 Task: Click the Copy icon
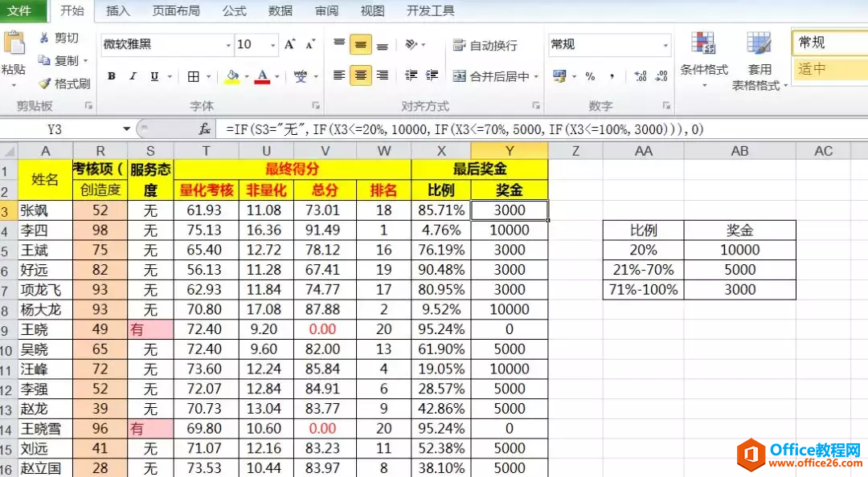tap(44, 60)
